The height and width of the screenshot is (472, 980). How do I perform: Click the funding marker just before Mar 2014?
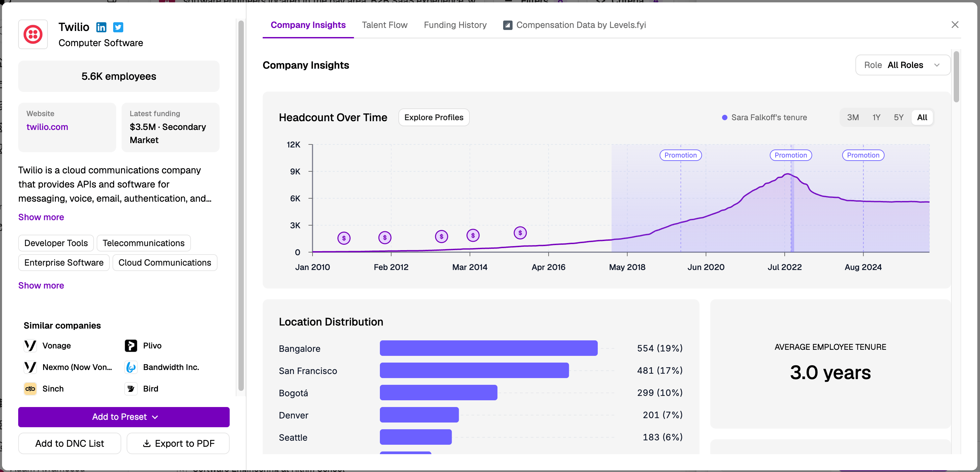tap(442, 237)
